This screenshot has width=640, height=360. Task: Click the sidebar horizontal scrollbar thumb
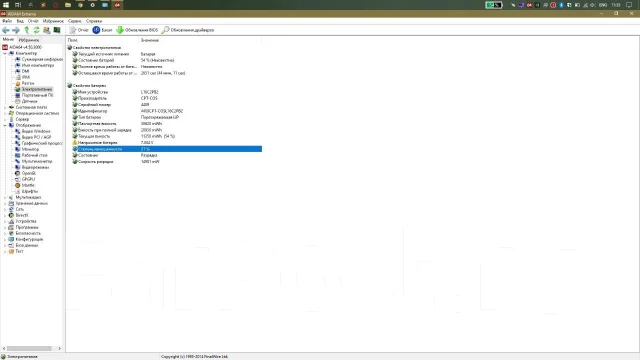click(29, 349)
